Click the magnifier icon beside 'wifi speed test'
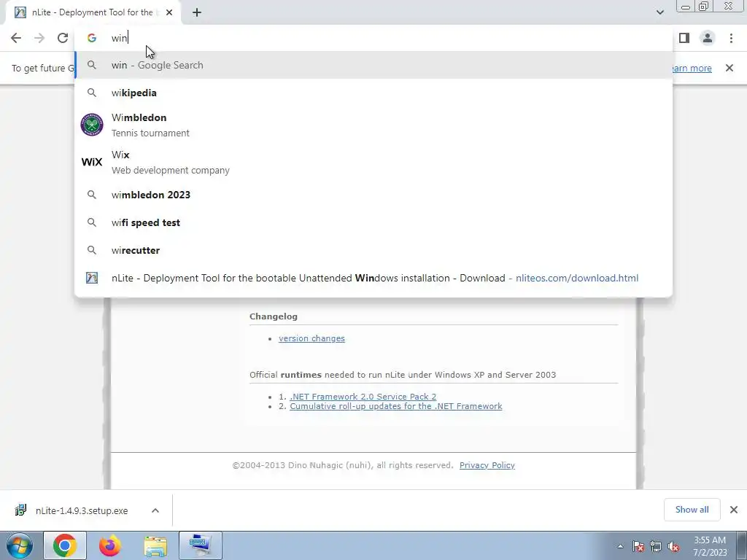 pyautogui.click(x=92, y=222)
